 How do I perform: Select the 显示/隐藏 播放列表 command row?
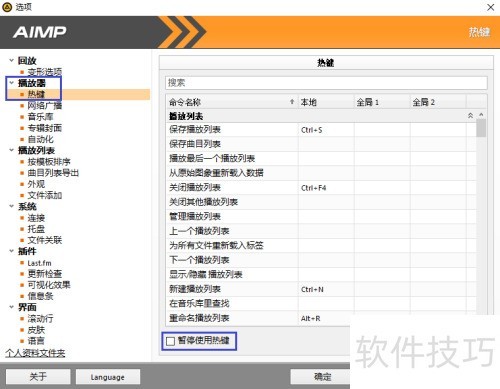(321, 274)
